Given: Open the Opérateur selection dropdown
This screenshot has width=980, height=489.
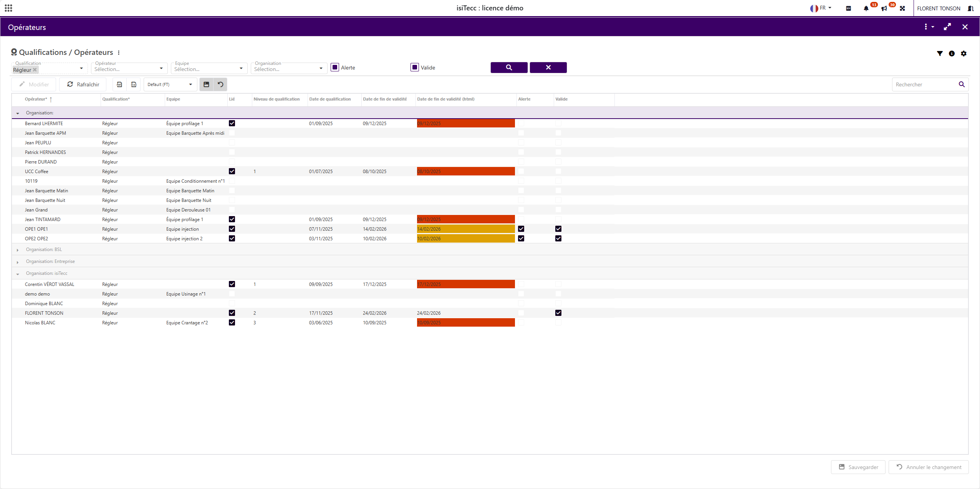Looking at the screenshot, I should click(129, 69).
